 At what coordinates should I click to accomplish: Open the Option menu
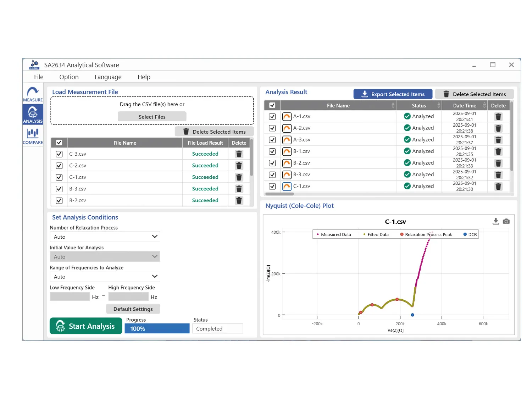click(x=69, y=77)
